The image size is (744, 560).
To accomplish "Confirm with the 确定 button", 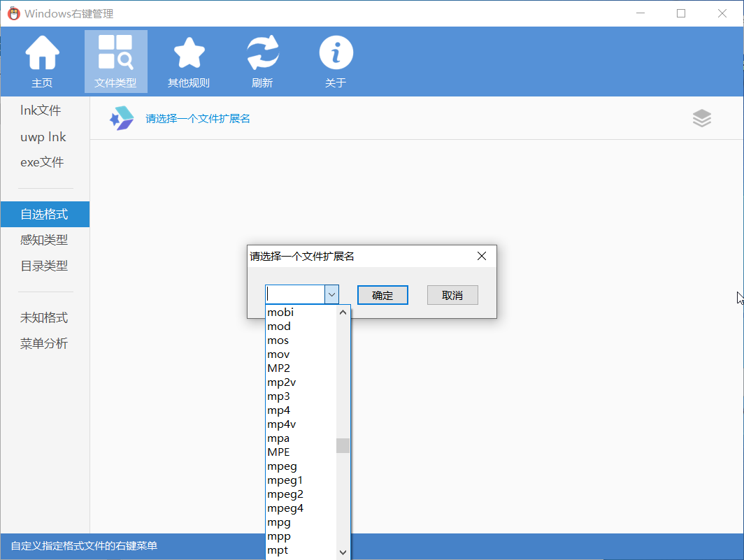I will pos(382,295).
